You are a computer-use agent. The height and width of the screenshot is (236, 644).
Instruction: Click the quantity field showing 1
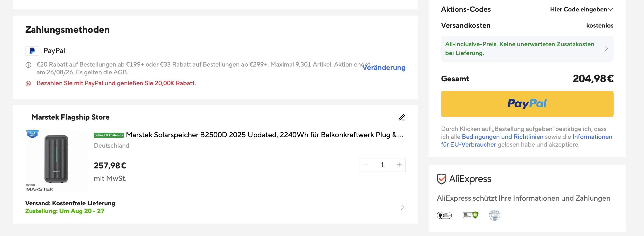tap(382, 165)
